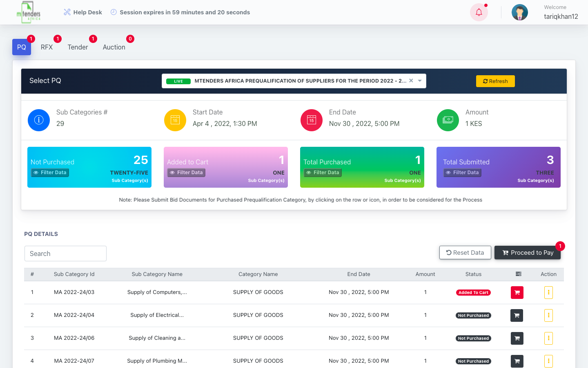Image resolution: width=588 pixels, height=368 pixels.
Task: Sort by Category Name column header
Action: [258, 274]
